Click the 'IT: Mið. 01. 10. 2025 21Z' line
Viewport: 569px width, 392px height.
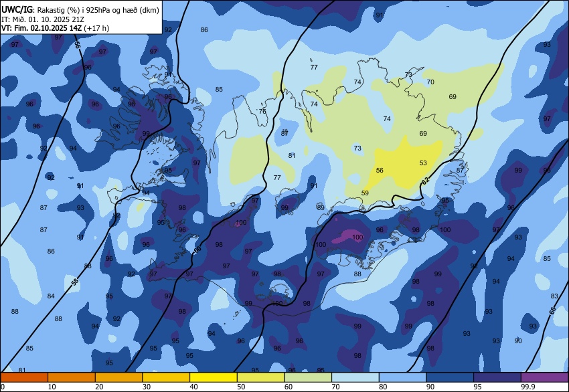click(42, 19)
